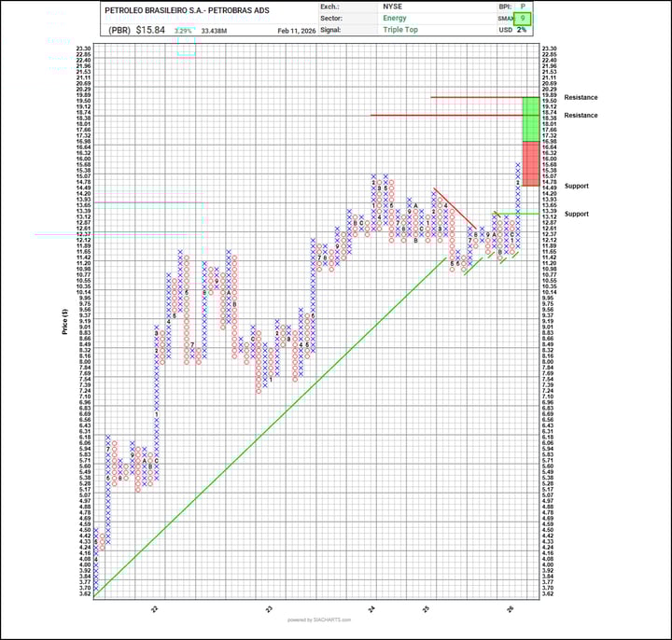Click the USD 2% value
The height and width of the screenshot is (640, 672).
522,30
